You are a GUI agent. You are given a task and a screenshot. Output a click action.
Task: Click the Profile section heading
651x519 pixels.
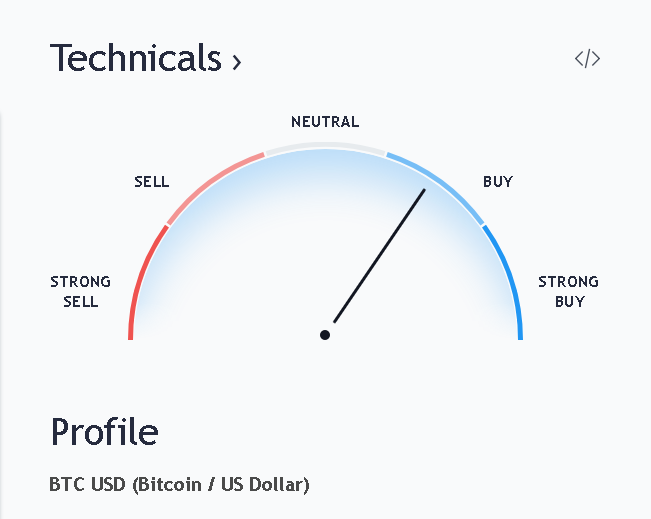tap(104, 432)
